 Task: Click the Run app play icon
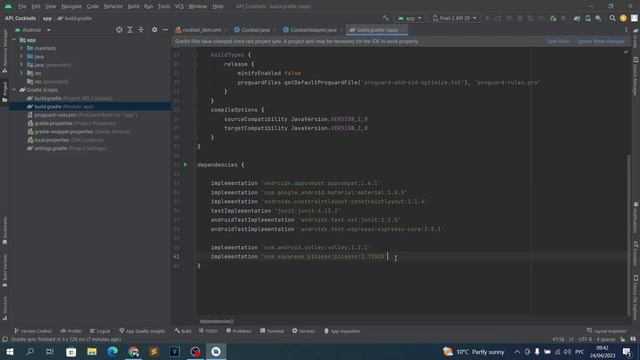pos(487,18)
